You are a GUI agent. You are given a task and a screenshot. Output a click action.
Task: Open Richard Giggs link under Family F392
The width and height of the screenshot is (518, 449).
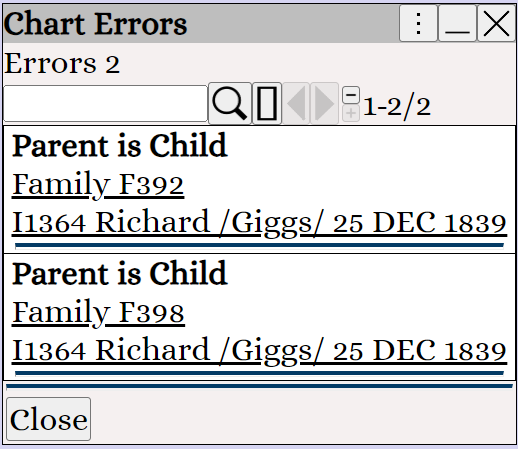point(259,223)
